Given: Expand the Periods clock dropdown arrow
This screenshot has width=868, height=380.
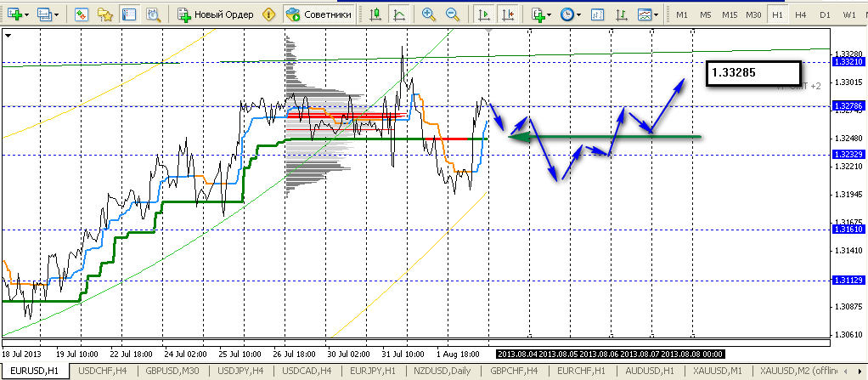Looking at the screenshot, I should (578, 15).
